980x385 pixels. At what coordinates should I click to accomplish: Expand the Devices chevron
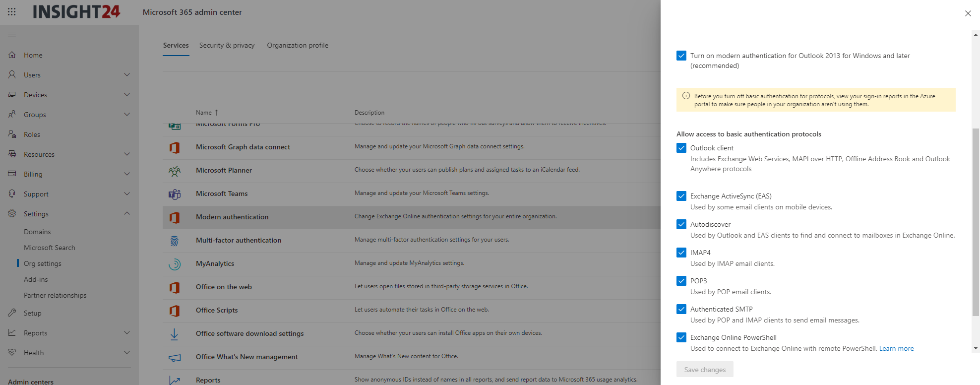pos(127,94)
